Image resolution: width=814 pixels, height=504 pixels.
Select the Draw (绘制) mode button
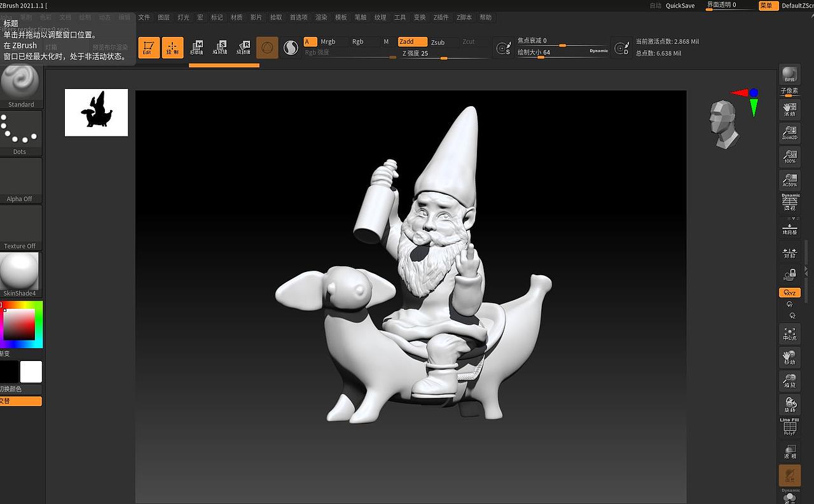click(x=172, y=48)
